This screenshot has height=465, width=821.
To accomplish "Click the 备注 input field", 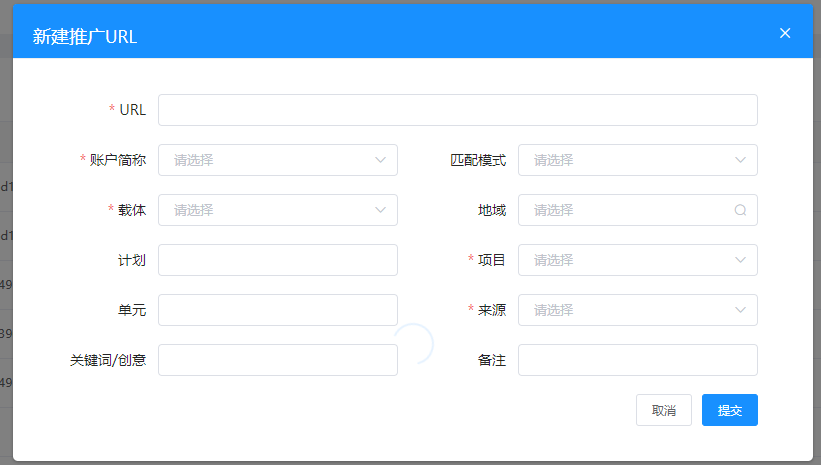I will click(x=638, y=360).
